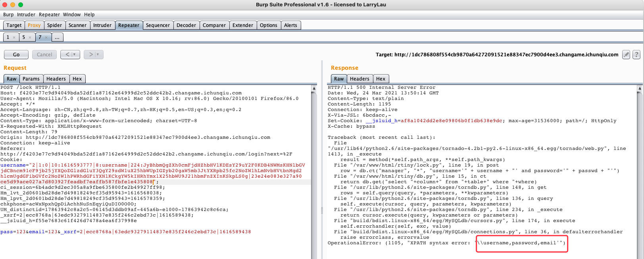Select Request Params view tab
Viewport: 644px width, 259px height.
(x=31, y=79)
